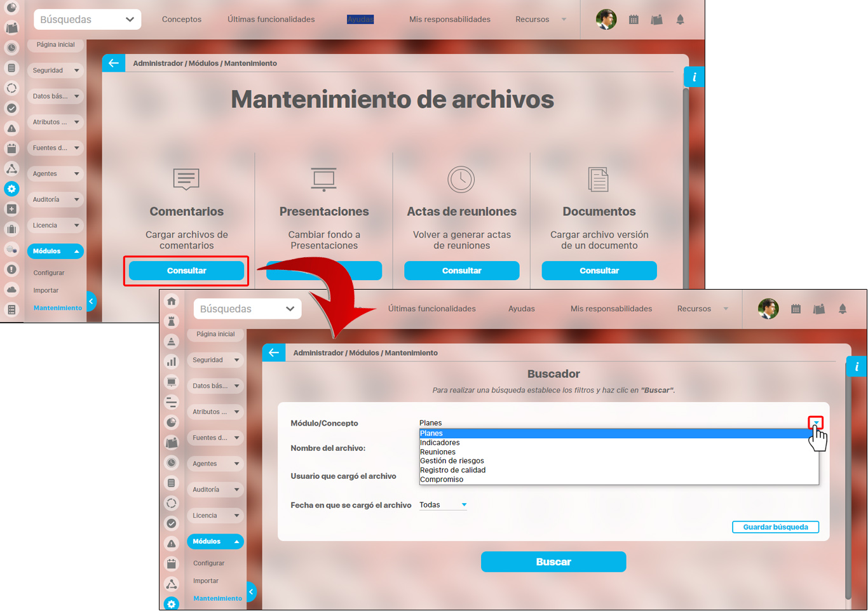Expand the Fecha en que se cargó dropdown
The height and width of the screenshot is (611, 868).
click(464, 505)
